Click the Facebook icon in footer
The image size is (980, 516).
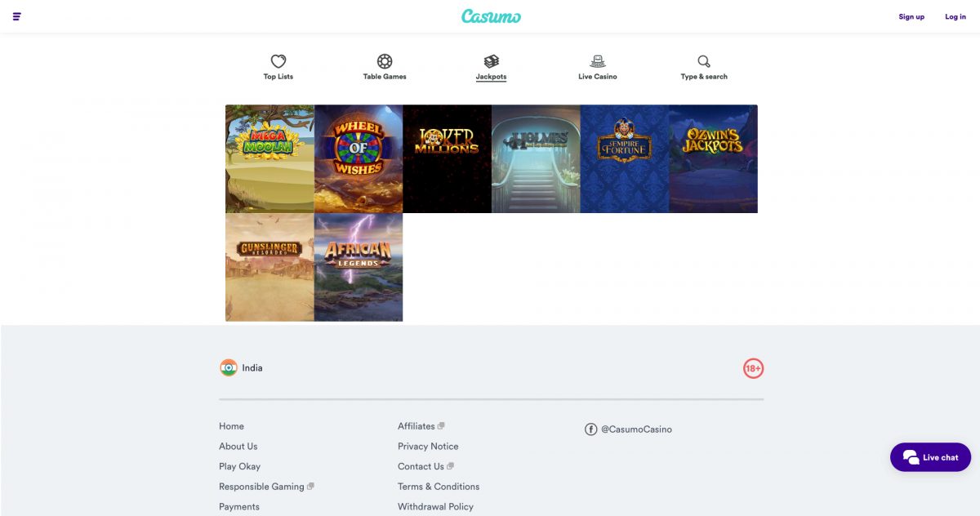tap(591, 429)
